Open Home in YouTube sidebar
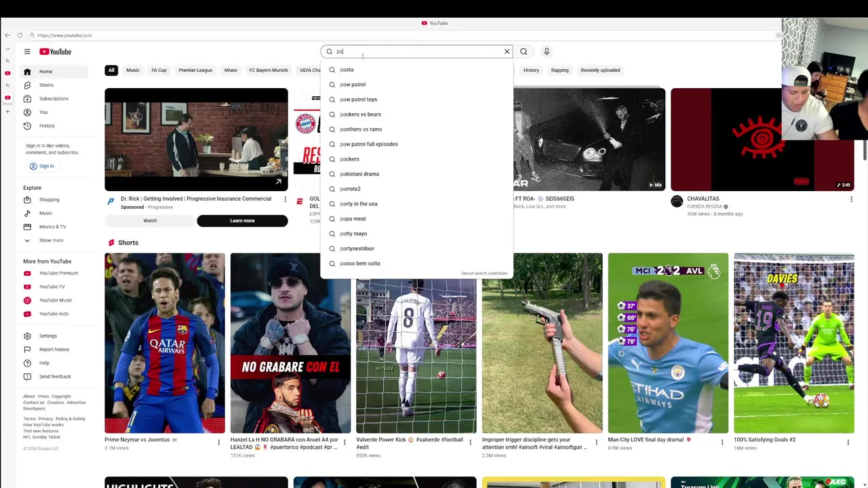 [x=54, y=71]
